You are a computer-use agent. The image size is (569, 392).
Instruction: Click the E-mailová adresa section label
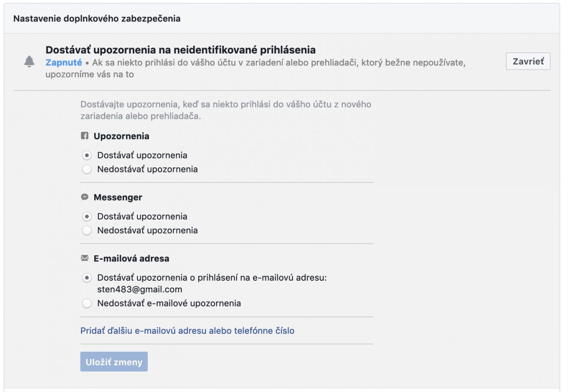[131, 258]
